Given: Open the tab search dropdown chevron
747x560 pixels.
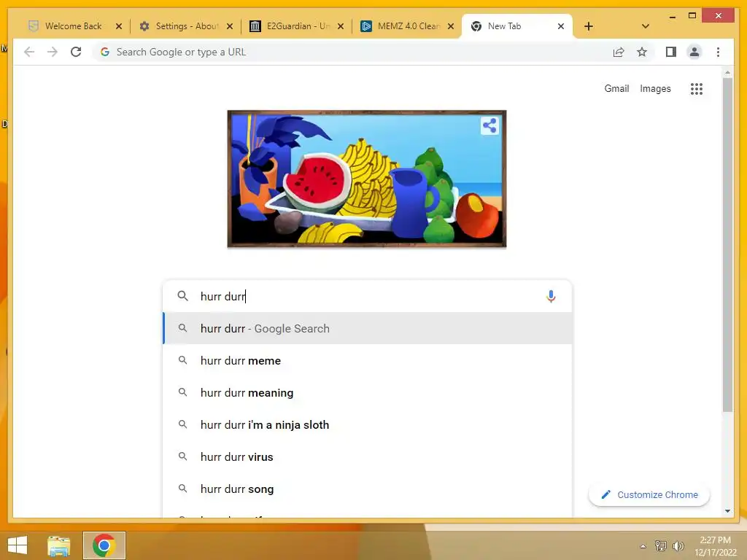Looking at the screenshot, I should click(x=646, y=26).
